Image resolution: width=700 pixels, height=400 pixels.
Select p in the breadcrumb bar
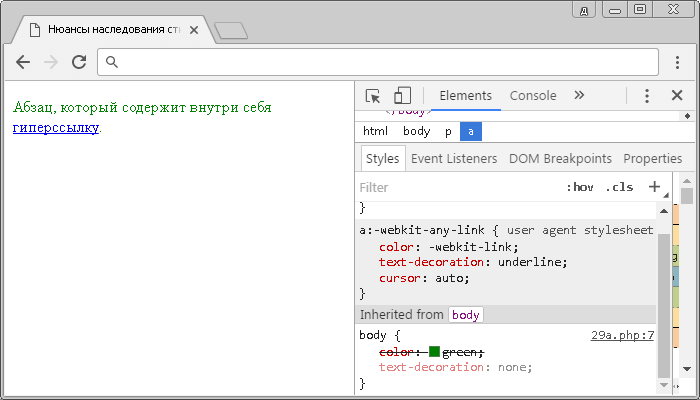pos(448,131)
